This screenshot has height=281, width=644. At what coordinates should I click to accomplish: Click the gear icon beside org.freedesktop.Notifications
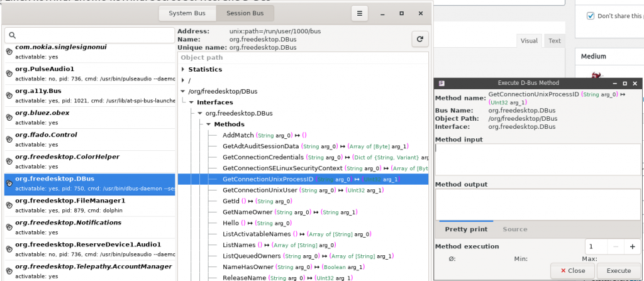pyautogui.click(x=9, y=227)
